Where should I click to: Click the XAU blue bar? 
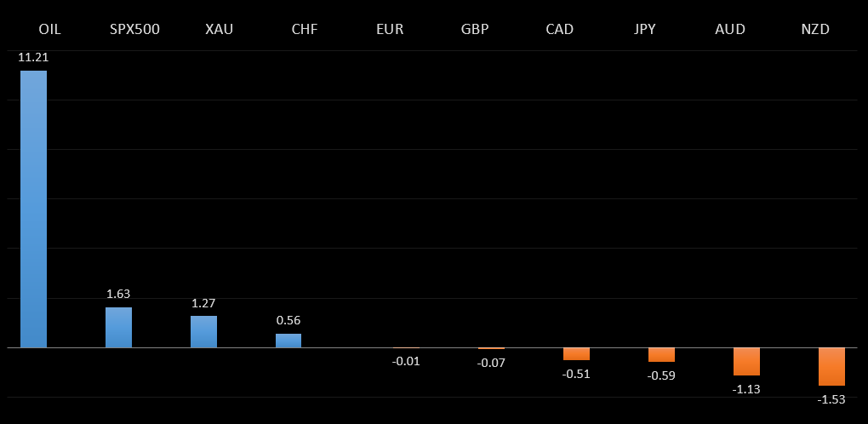[203, 331]
